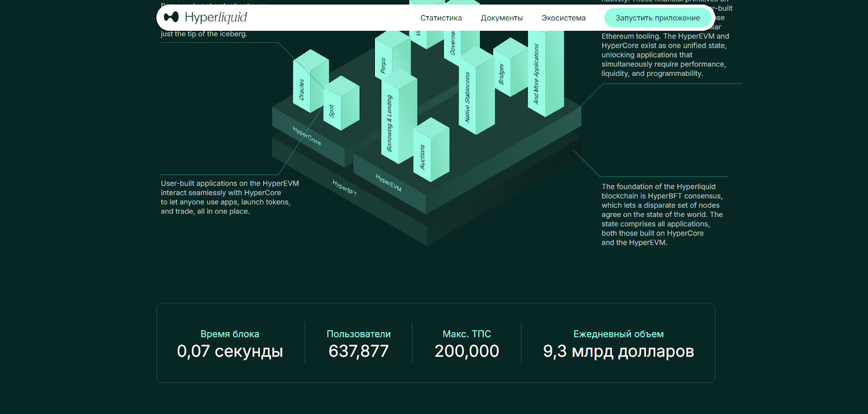
Task: Click the HyperBFT layer label
Action: 344,188
